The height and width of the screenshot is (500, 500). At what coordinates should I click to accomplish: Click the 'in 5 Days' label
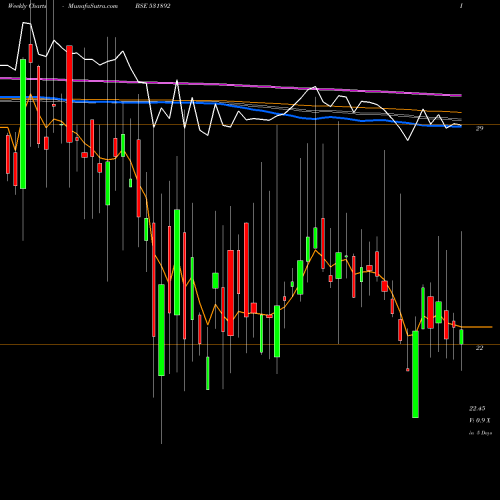click(480, 433)
